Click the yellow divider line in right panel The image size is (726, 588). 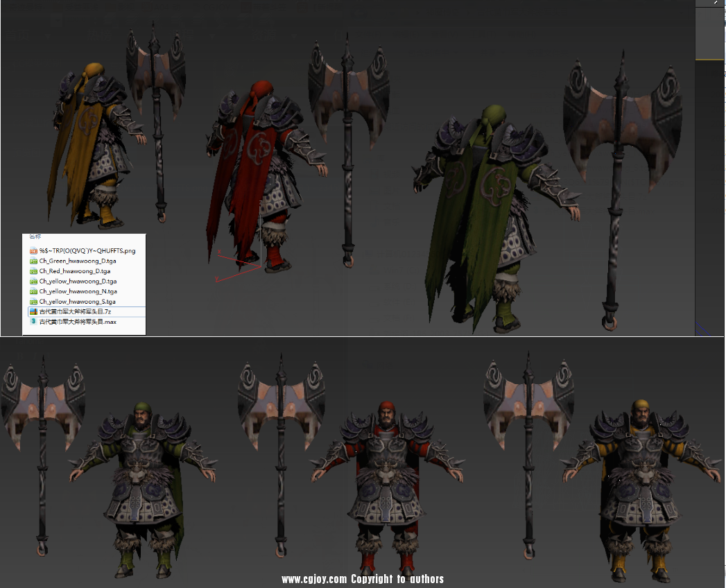tap(710, 60)
